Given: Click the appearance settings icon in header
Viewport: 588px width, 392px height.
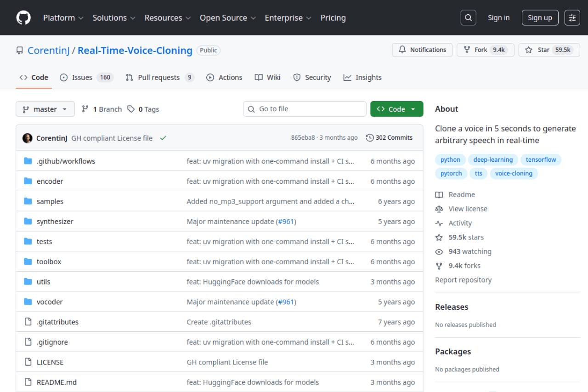Looking at the screenshot, I should point(572,18).
